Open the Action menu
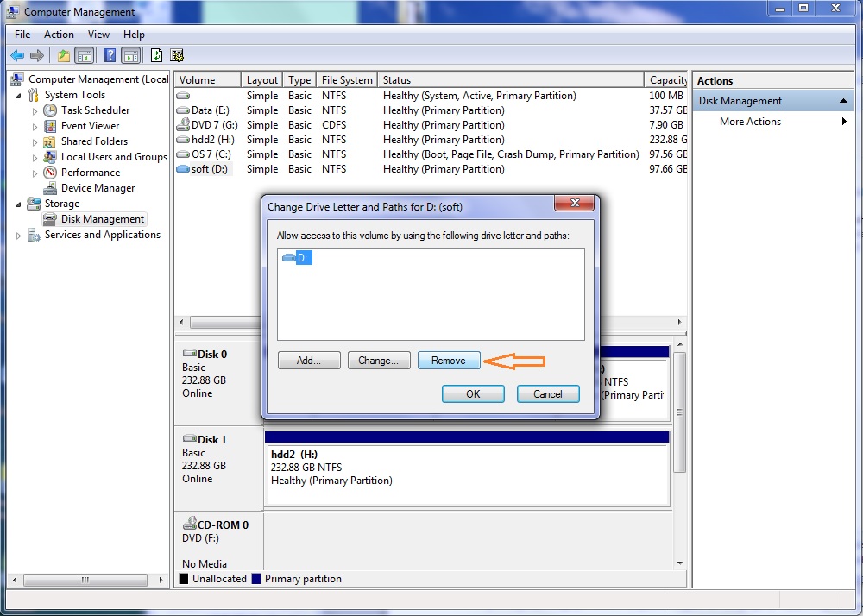 click(59, 35)
